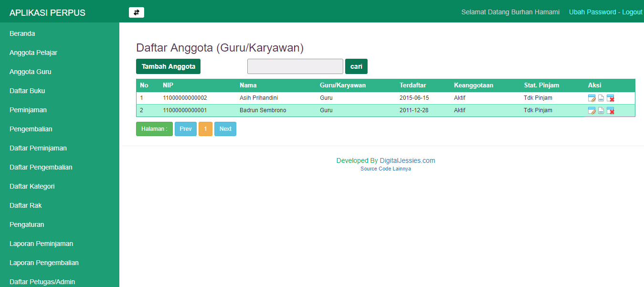The width and height of the screenshot is (644, 287).
Task: Click the edit icon for Asih Prihandini
Action: pyautogui.click(x=592, y=98)
